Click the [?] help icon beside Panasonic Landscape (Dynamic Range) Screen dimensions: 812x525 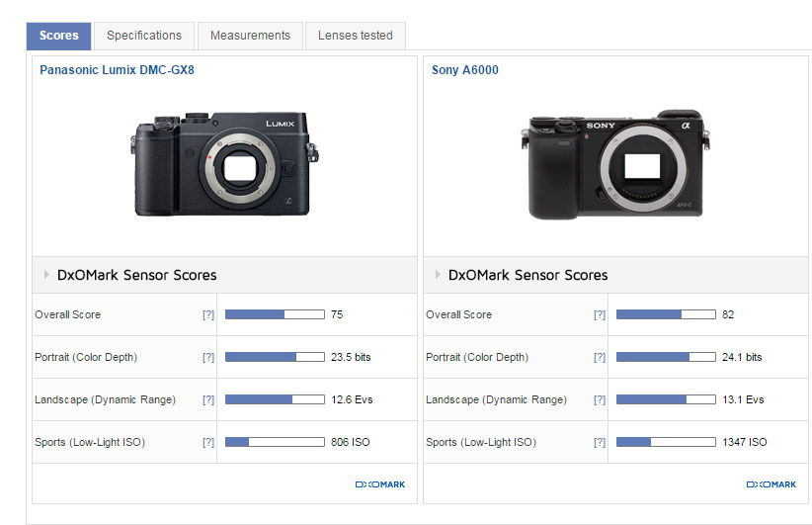(208, 399)
